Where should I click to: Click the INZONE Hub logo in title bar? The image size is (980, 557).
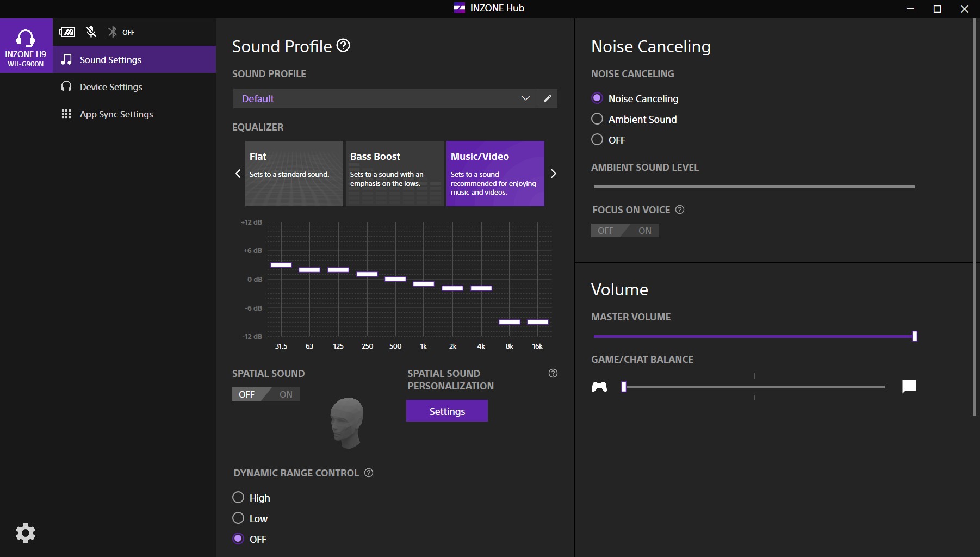click(x=460, y=8)
